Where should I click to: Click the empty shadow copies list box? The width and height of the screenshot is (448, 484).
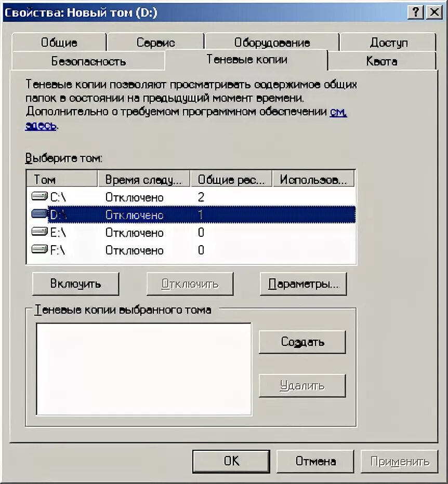click(x=144, y=369)
